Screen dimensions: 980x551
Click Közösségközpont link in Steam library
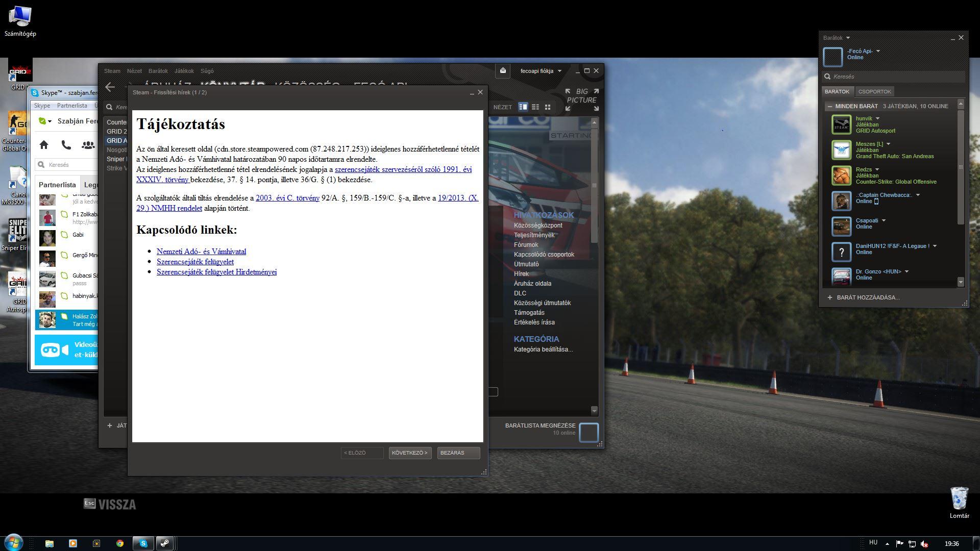[538, 226]
